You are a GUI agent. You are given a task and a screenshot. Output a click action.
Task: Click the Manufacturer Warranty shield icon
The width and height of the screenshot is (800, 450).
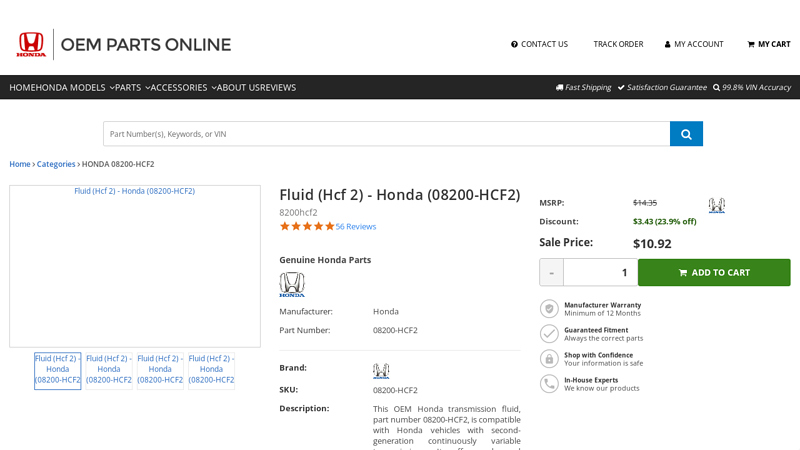(549, 309)
